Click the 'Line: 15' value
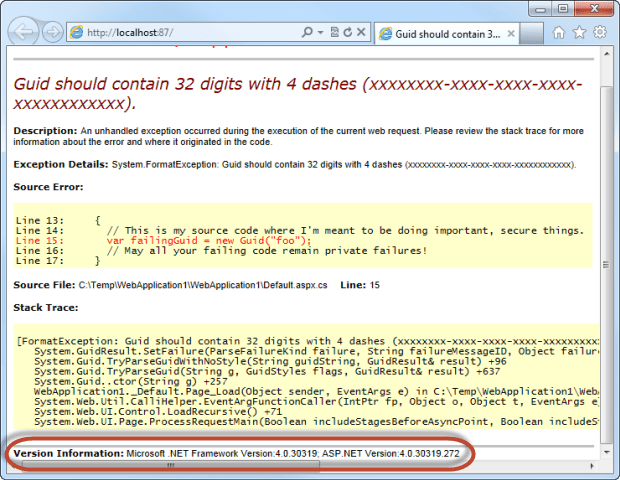The width and height of the screenshot is (620, 480). pos(360,285)
